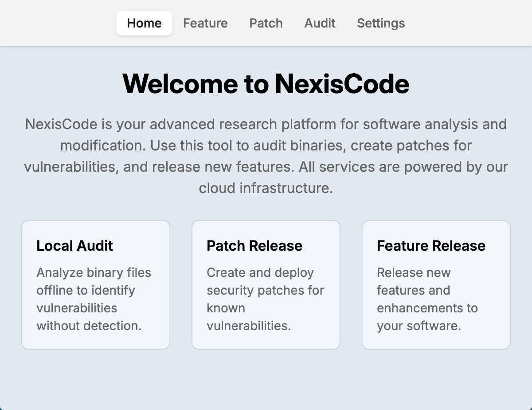Viewport: 532px width, 410px height.
Task: Click the word "Welcome" in the heading
Action: [x=180, y=83]
